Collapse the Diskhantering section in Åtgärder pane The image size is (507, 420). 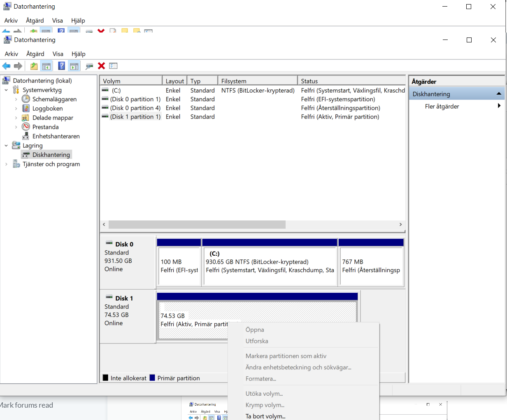(499, 94)
